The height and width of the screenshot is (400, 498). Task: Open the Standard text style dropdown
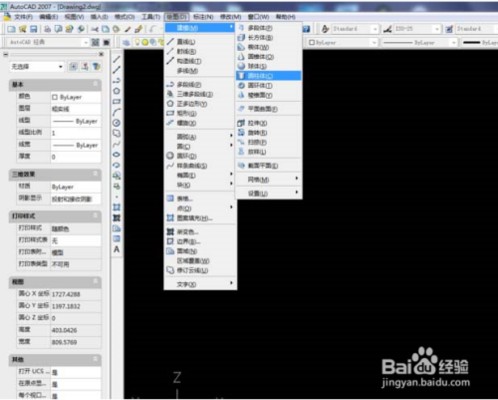pyautogui.click(x=355, y=29)
